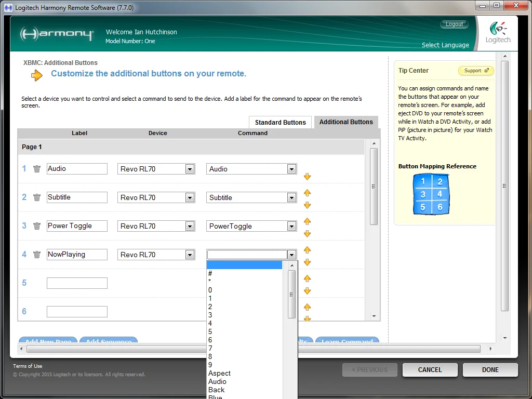This screenshot has width=532, height=399.
Task: Remove Power Toggle row with trash icon
Action: (37, 225)
